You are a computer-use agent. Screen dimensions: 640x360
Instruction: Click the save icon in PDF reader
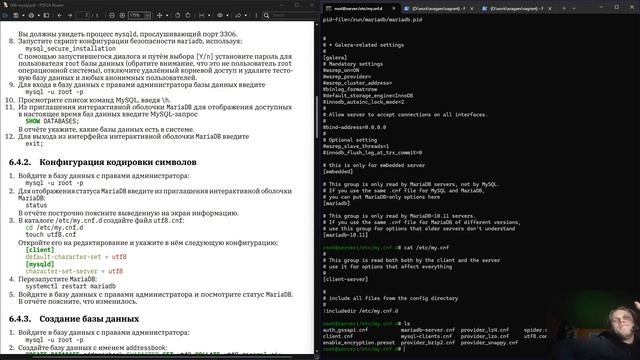[16, 15]
